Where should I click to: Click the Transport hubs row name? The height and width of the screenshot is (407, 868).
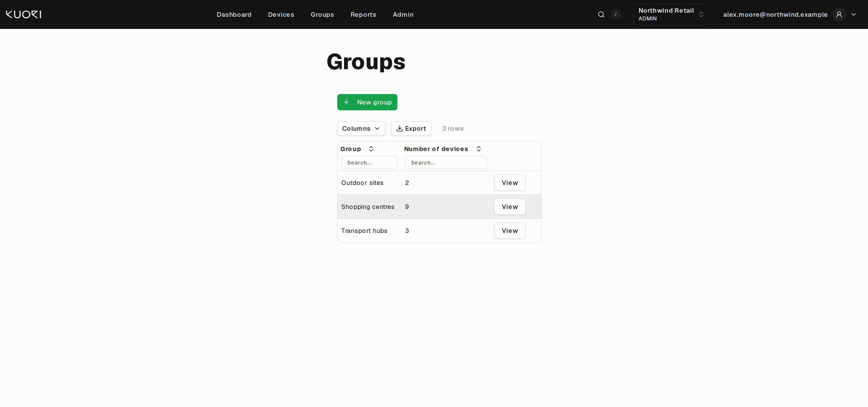pyautogui.click(x=364, y=230)
